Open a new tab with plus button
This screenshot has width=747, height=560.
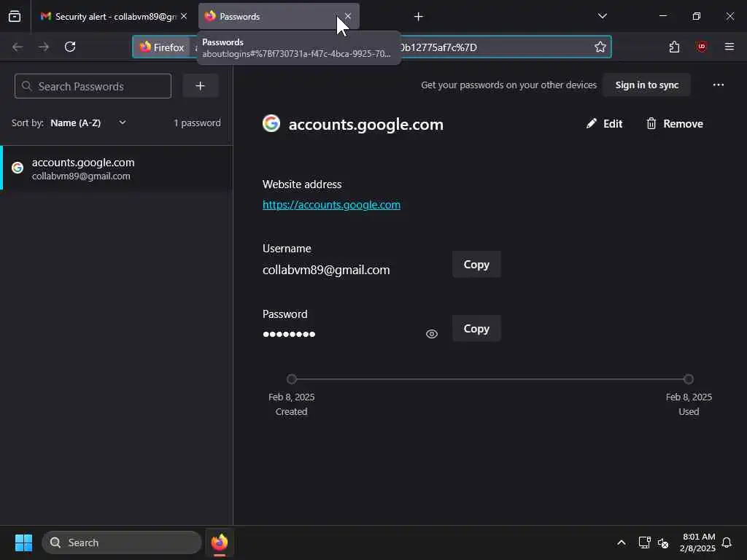point(418,17)
